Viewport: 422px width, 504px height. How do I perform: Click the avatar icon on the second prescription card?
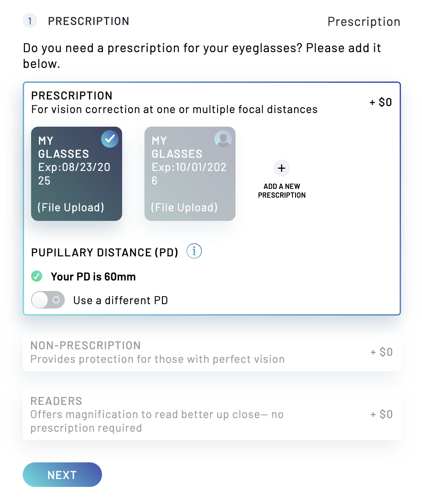pos(223,139)
